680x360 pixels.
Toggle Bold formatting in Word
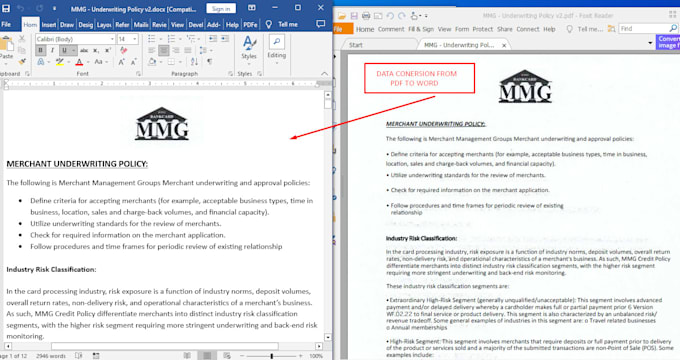[x=40, y=50]
